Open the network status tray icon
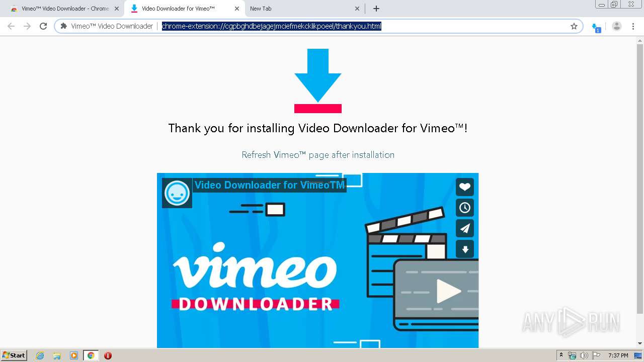Screen dimensions: 644x362 572,355
